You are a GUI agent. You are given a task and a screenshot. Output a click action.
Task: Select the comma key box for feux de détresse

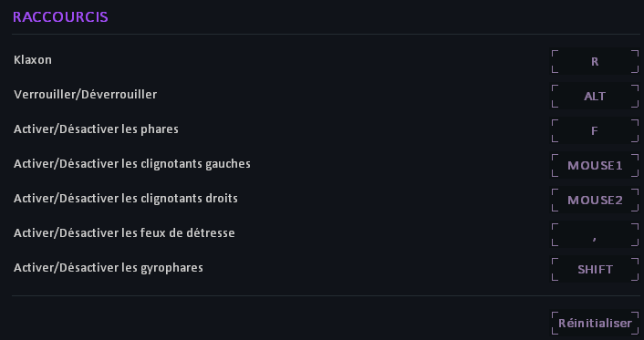coord(595,235)
